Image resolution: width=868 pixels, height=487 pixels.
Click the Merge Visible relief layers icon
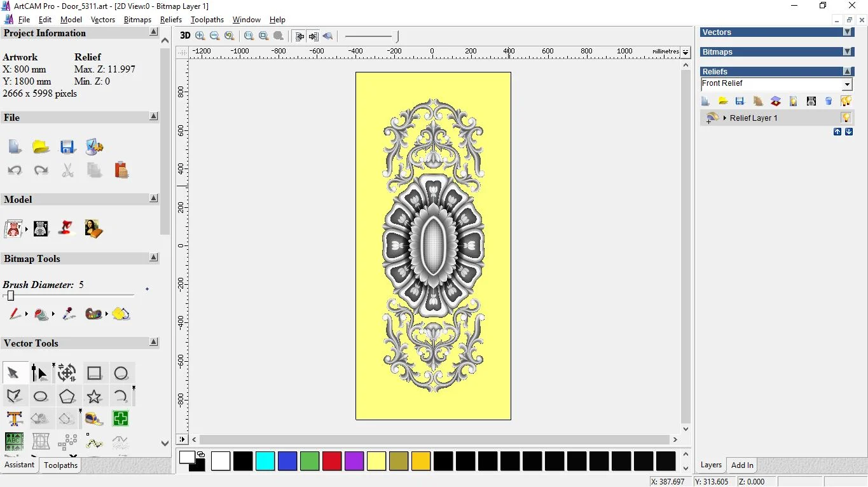tap(775, 101)
